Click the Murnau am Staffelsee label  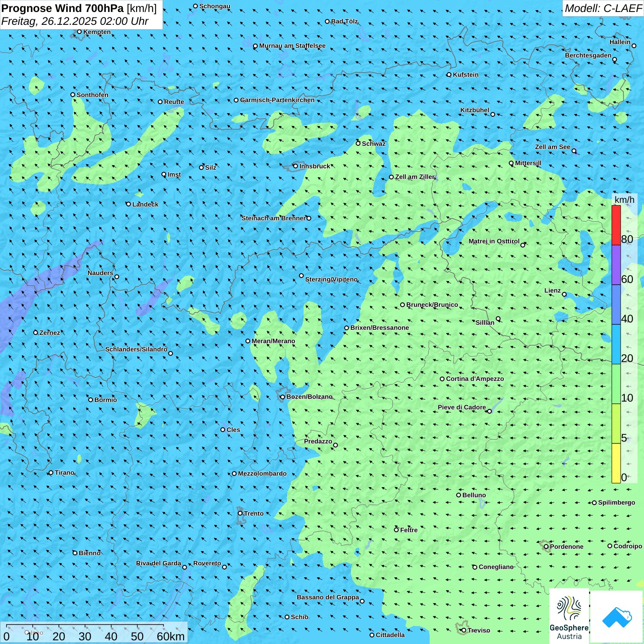click(293, 46)
